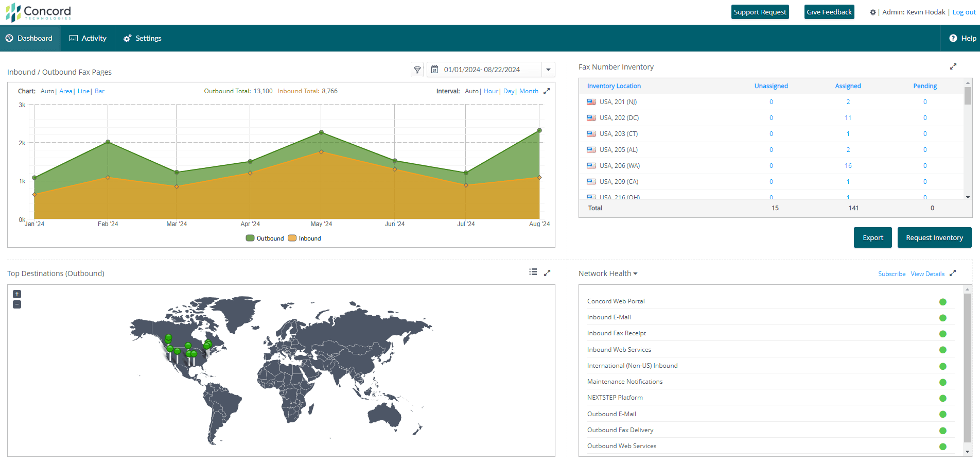This screenshot has width=980, height=462.
Task: Toggle Outbound series in chart legend
Action: pyautogui.click(x=265, y=238)
